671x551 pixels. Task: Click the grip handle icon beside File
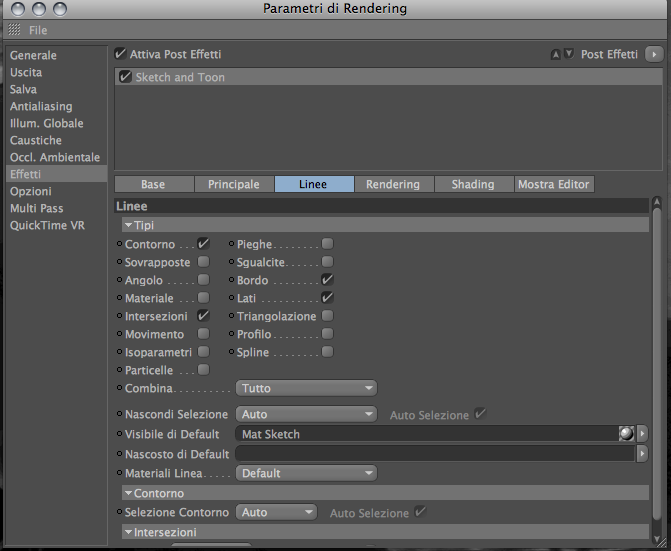pyautogui.click(x=14, y=30)
